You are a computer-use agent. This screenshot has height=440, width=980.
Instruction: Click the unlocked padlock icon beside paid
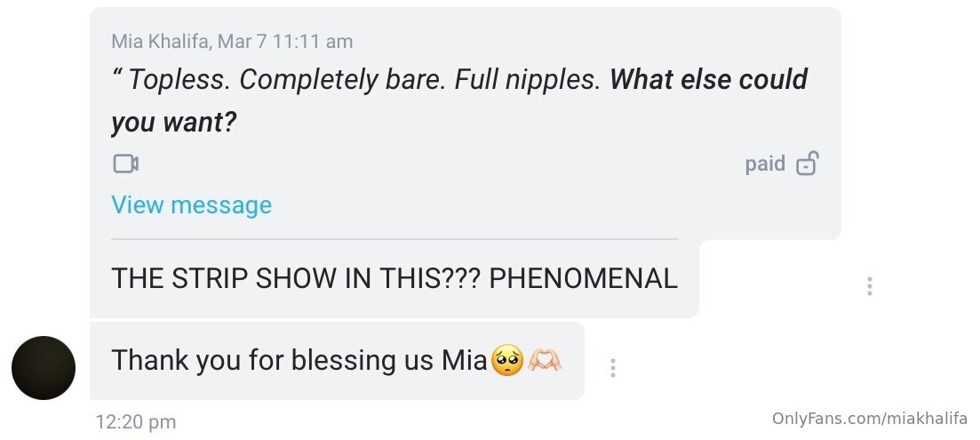tap(806, 164)
